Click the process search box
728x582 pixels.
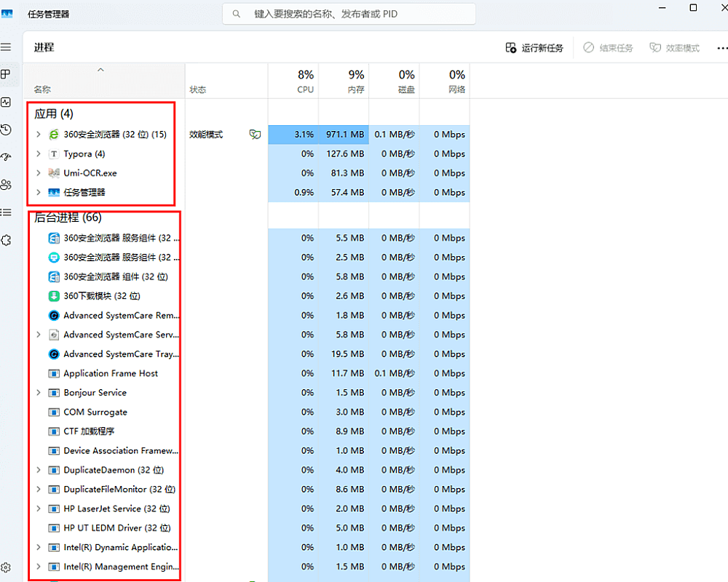[x=349, y=14]
